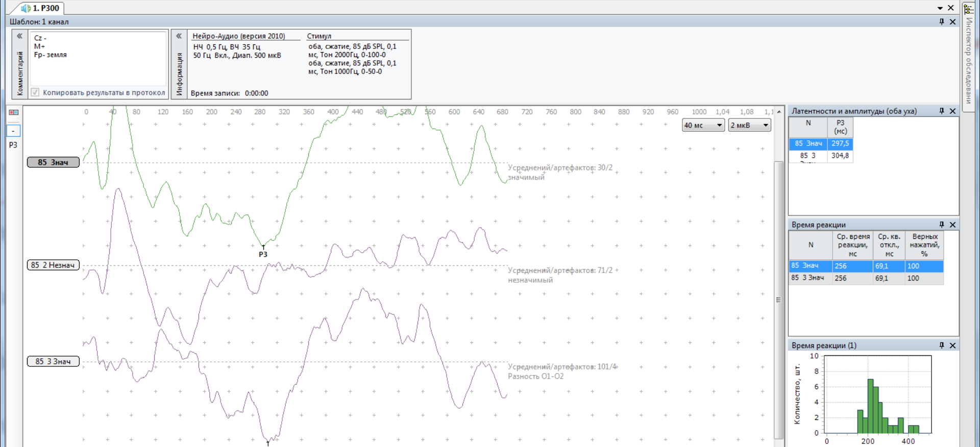Viewport: 980px width, 447px height.
Task: Open the Инспектор обследования side panel
Action: [x=968, y=56]
